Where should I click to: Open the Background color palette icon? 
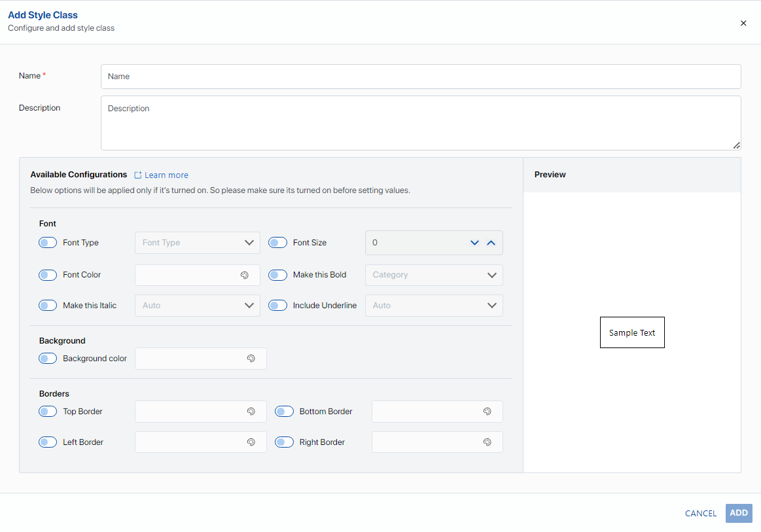[x=251, y=358]
